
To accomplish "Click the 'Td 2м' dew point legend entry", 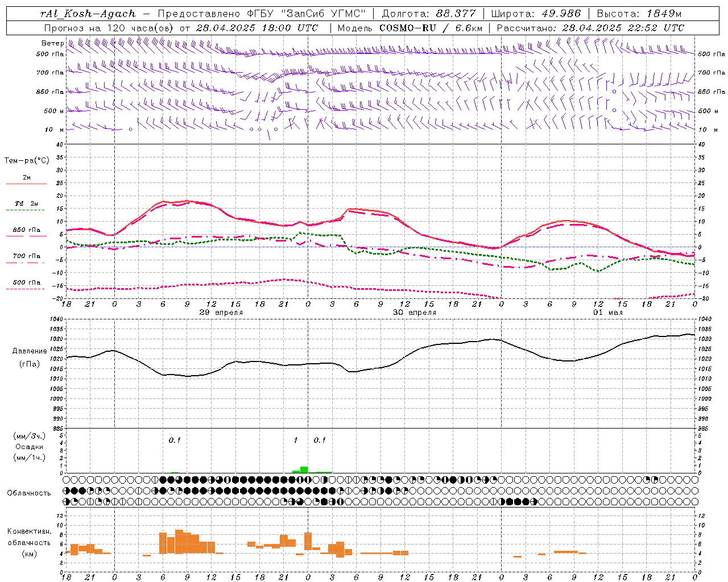I will pos(27,203).
